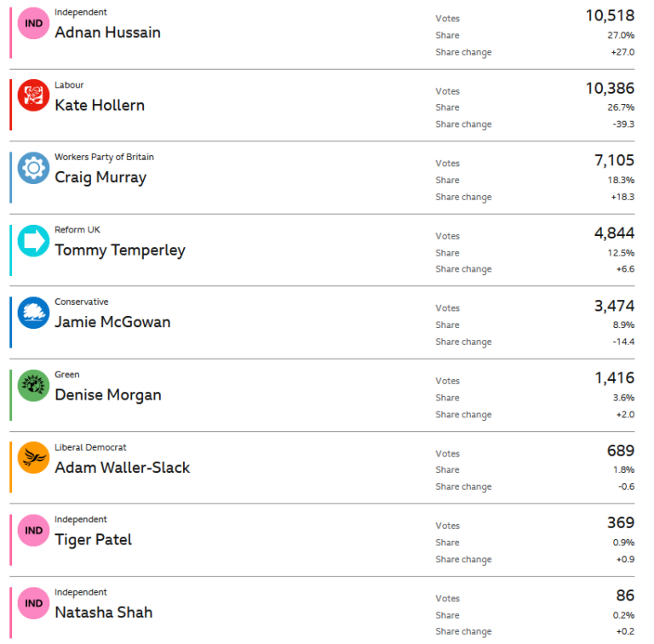The width and height of the screenshot is (654, 644).
Task: Click the Workers Party of Britain gear icon
Action: (x=33, y=168)
